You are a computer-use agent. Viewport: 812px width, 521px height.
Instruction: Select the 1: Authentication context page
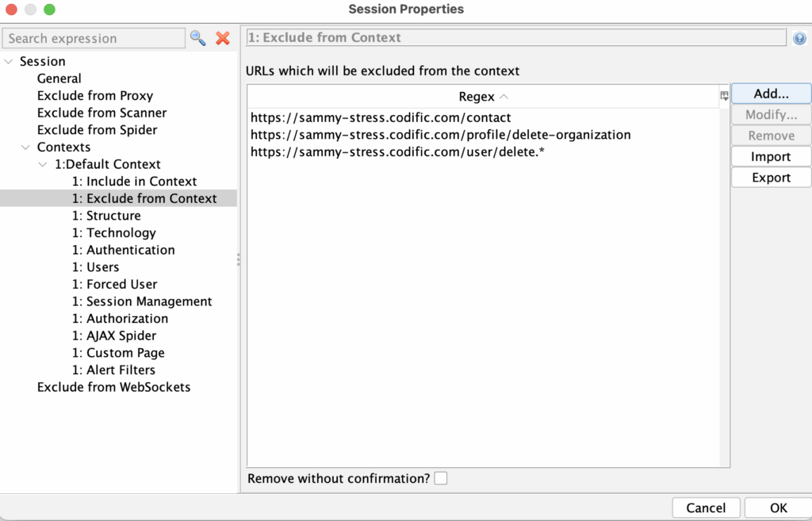[124, 249]
